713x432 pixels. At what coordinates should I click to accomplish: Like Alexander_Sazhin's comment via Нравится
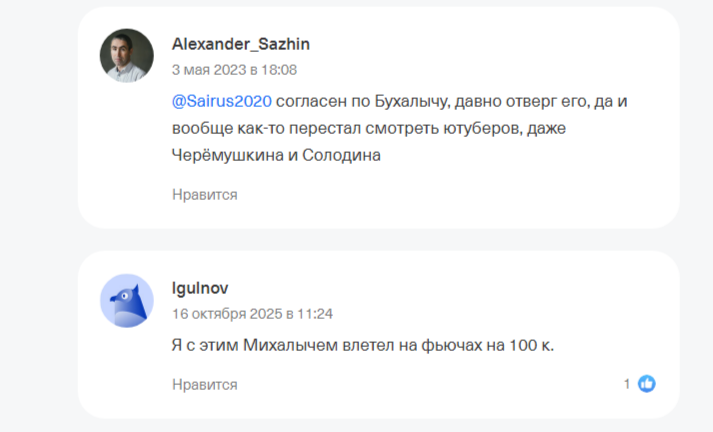click(204, 194)
